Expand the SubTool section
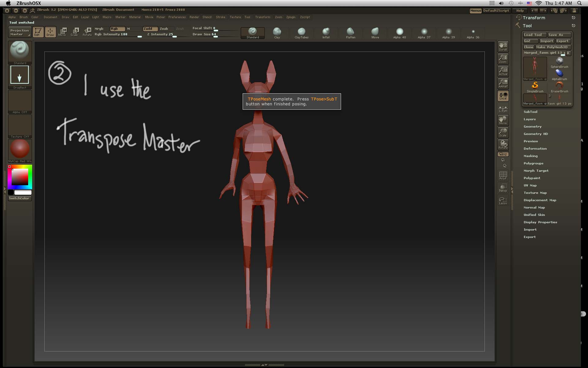This screenshot has width=588, height=368. click(x=530, y=112)
